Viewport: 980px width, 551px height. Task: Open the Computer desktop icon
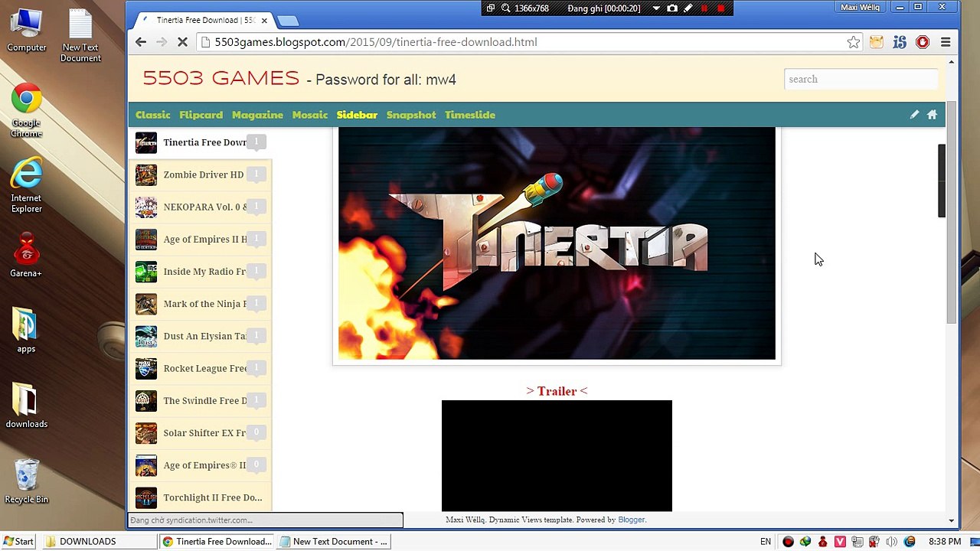27,31
